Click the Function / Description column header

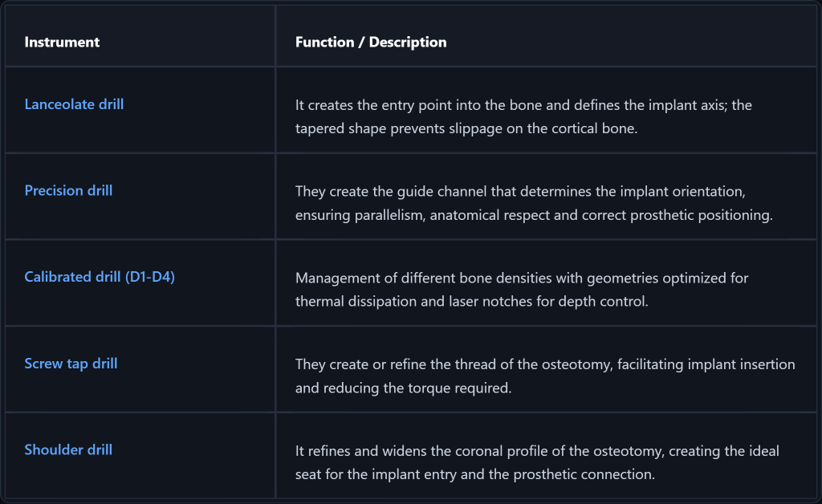point(371,42)
